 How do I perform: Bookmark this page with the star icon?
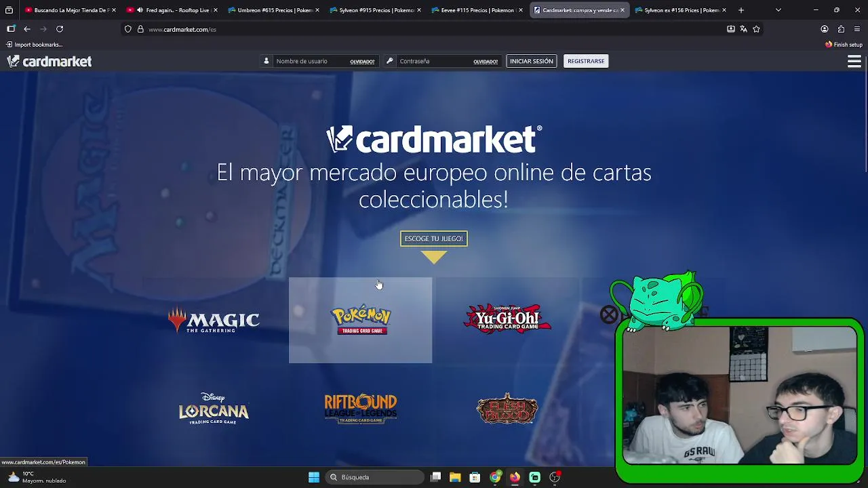click(x=756, y=29)
